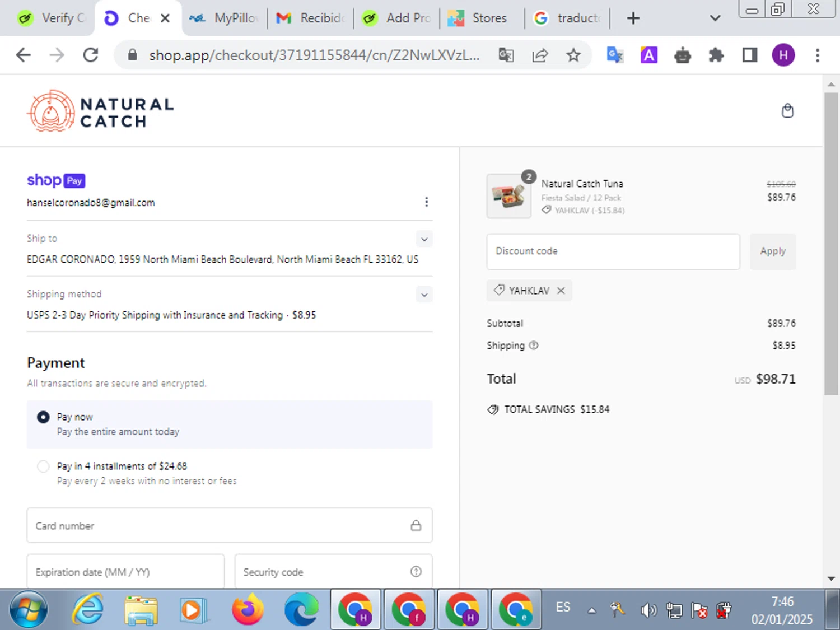
Task: Click the security code help icon
Action: 416,572
